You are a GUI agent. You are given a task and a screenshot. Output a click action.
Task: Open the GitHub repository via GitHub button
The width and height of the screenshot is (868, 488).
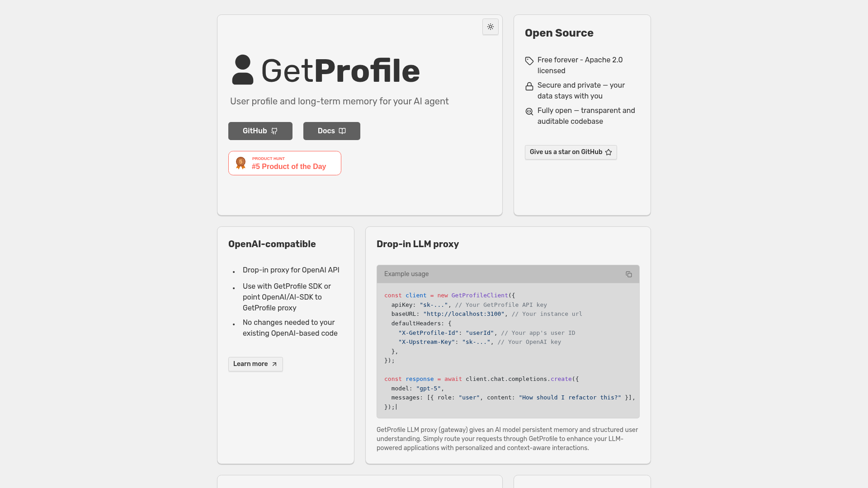[x=260, y=131]
